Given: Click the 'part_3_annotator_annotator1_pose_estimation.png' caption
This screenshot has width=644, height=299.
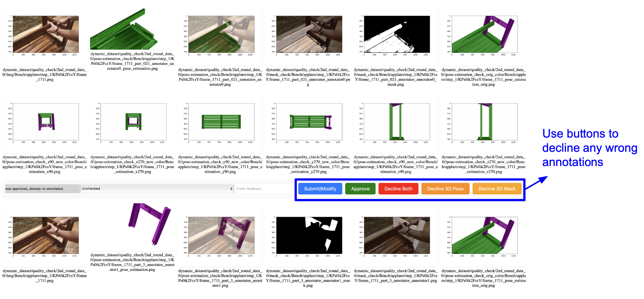Looking at the screenshot, I should (x=132, y=262).
